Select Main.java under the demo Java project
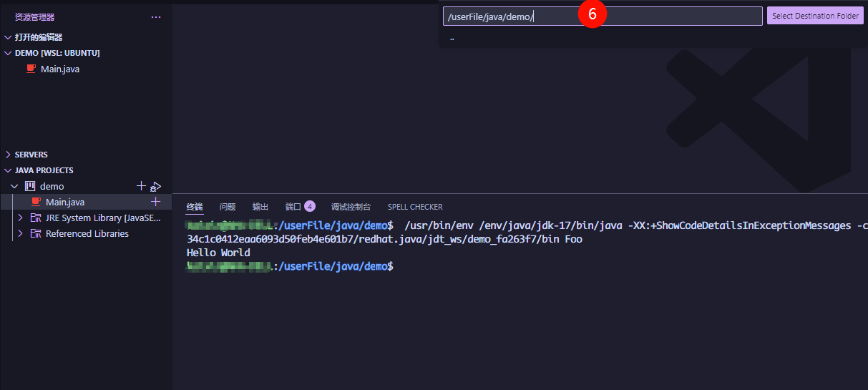 pyautogui.click(x=65, y=203)
